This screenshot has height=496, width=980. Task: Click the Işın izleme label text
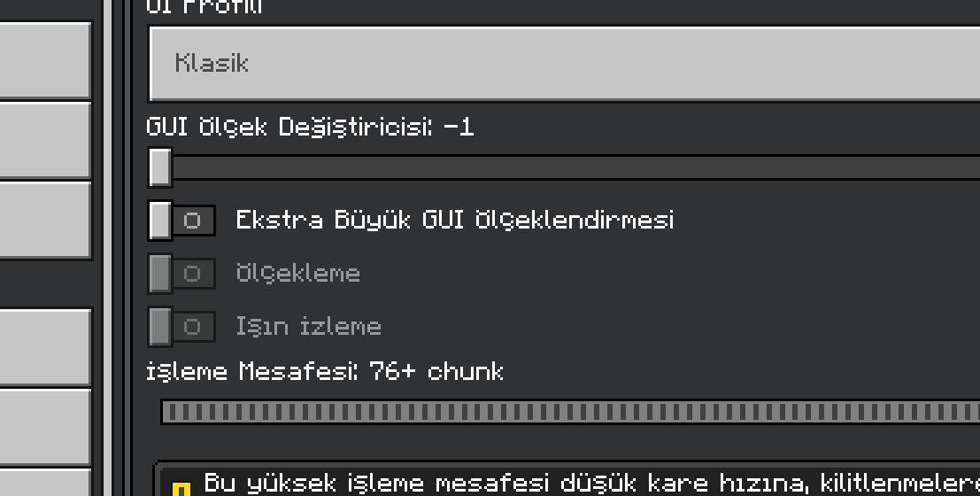[x=309, y=327]
